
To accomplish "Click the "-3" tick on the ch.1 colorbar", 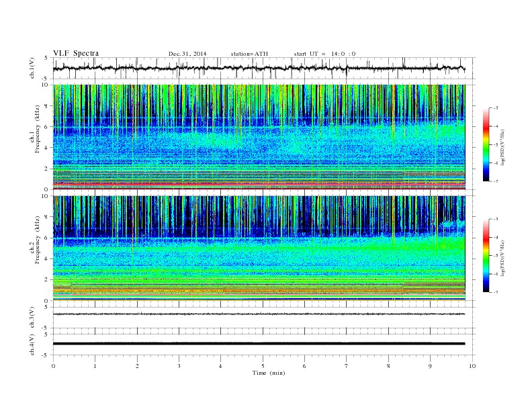I will [x=496, y=108].
